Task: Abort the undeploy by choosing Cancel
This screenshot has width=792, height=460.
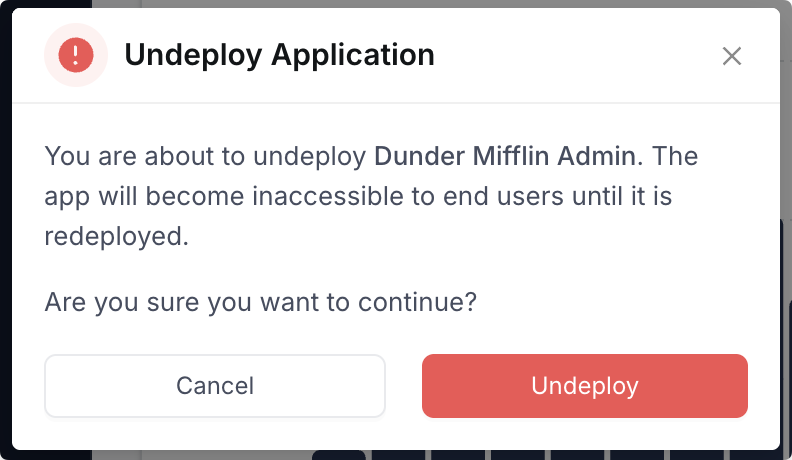Action: [215, 386]
